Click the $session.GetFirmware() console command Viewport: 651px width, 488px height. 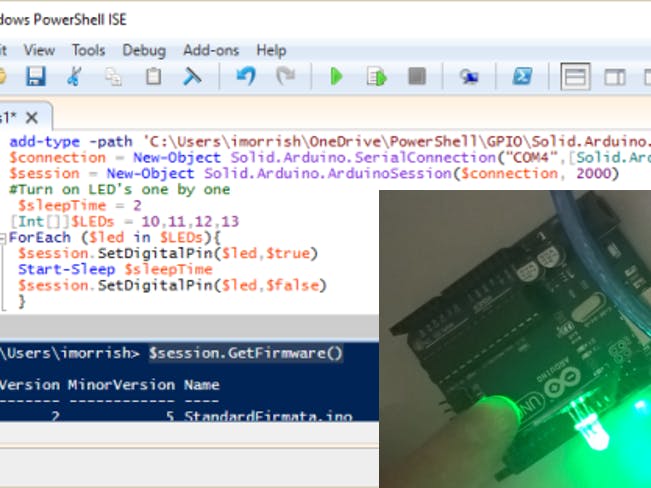click(x=246, y=353)
